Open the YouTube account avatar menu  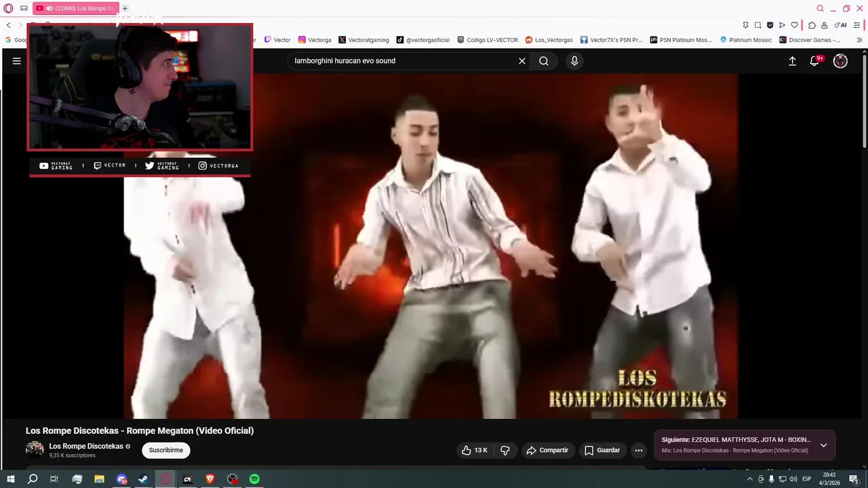(840, 61)
